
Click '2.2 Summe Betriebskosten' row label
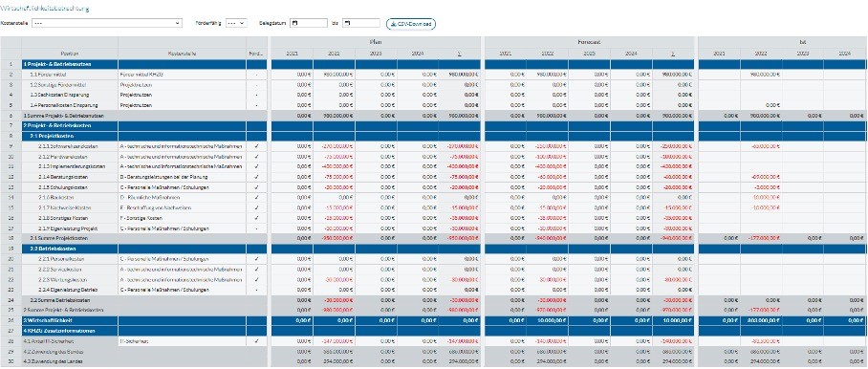click(60, 300)
